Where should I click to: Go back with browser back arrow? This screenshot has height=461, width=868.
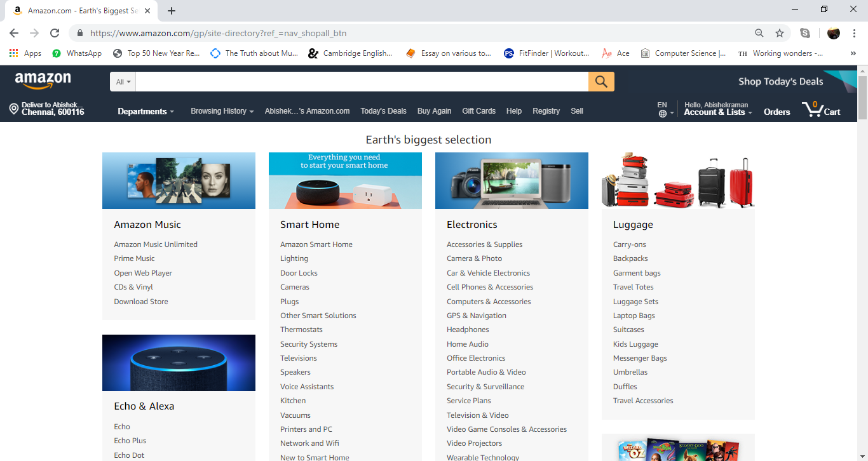pyautogui.click(x=14, y=33)
